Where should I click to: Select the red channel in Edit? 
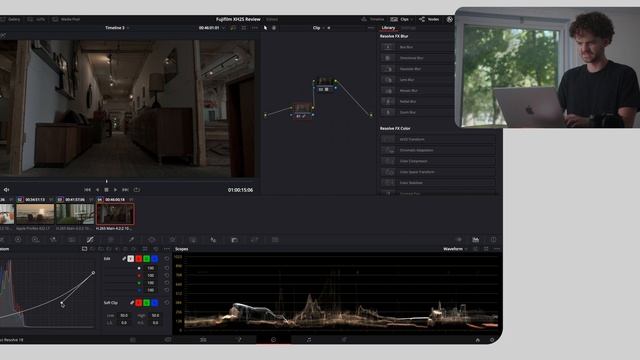click(x=139, y=259)
